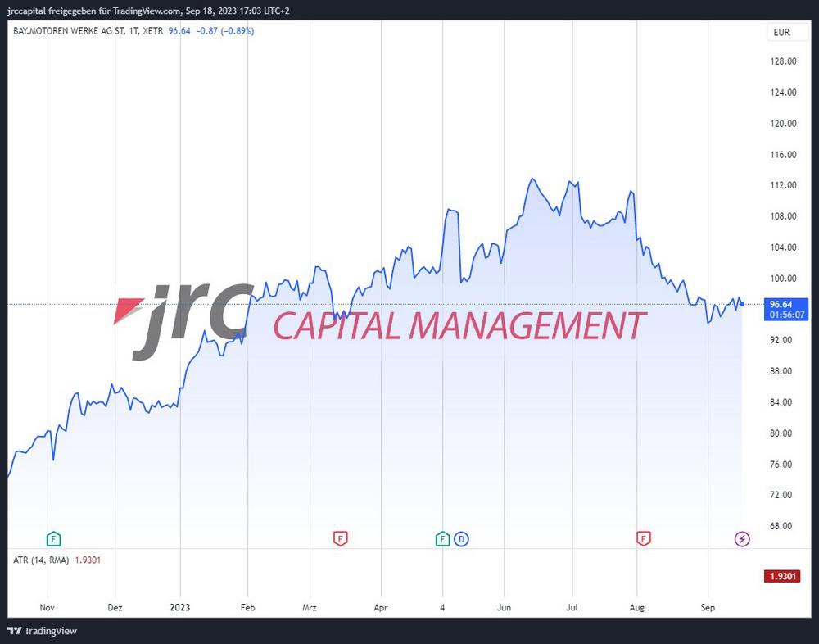Click the 104.00 price axis label
Viewport: 819px width, 644px height.
tap(783, 247)
